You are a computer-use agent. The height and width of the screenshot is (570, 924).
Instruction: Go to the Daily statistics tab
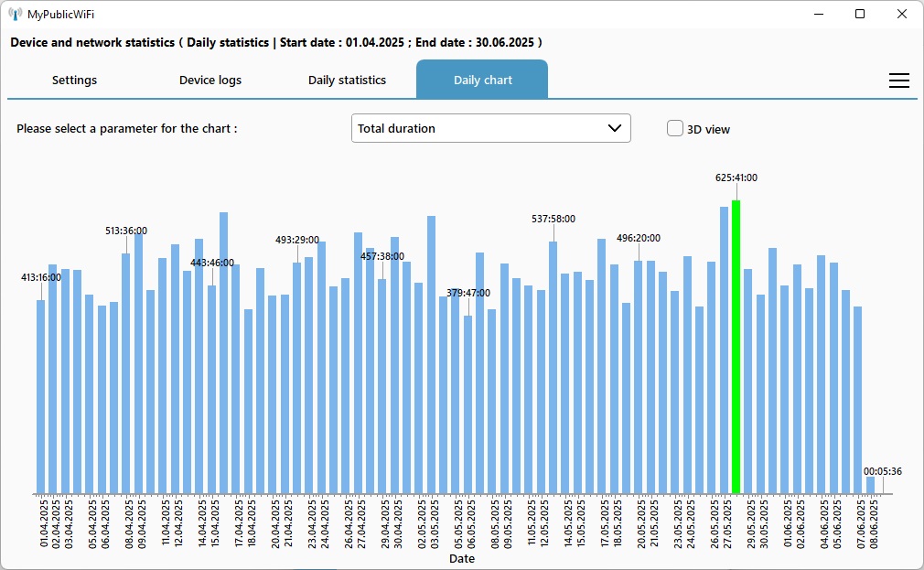click(x=347, y=81)
